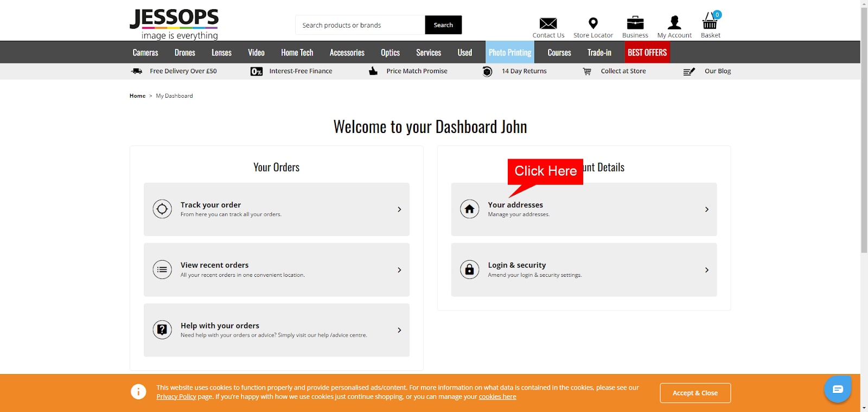
Task: Expand View recent orders chevron
Action: click(x=399, y=270)
